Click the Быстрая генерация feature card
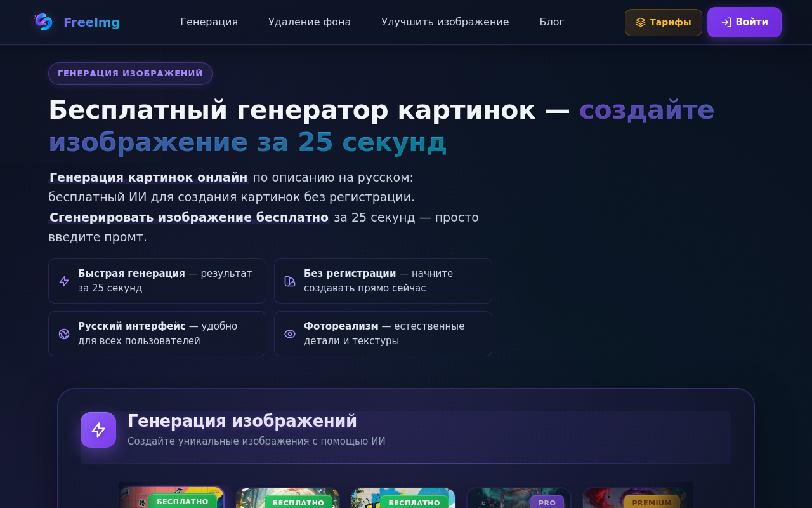812x508 pixels. pos(157,281)
